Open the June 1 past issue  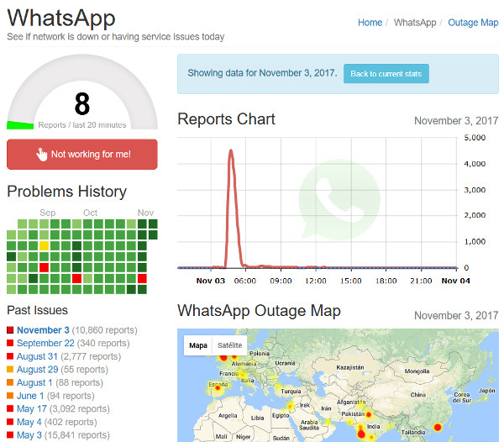pos(30,396)
